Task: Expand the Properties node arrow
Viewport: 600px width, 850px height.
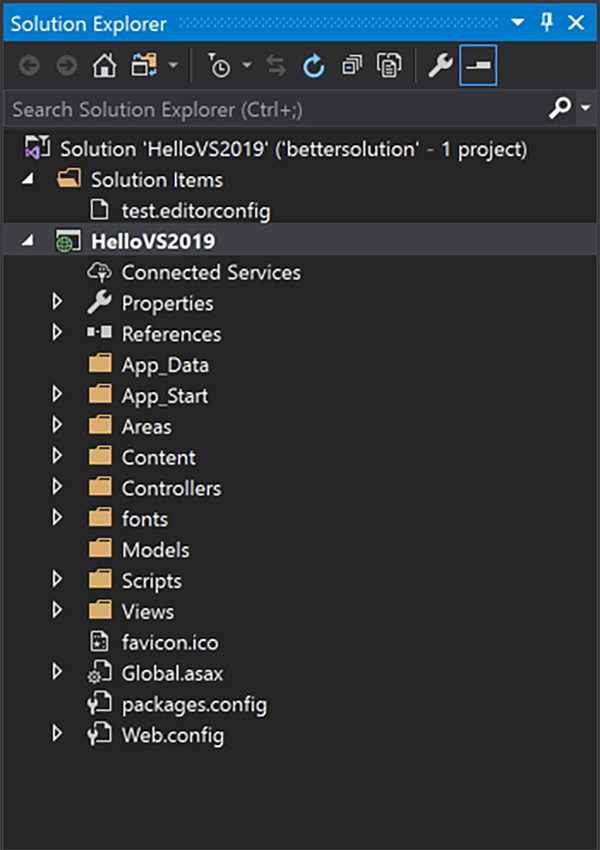Action: [x=57, y=302]
